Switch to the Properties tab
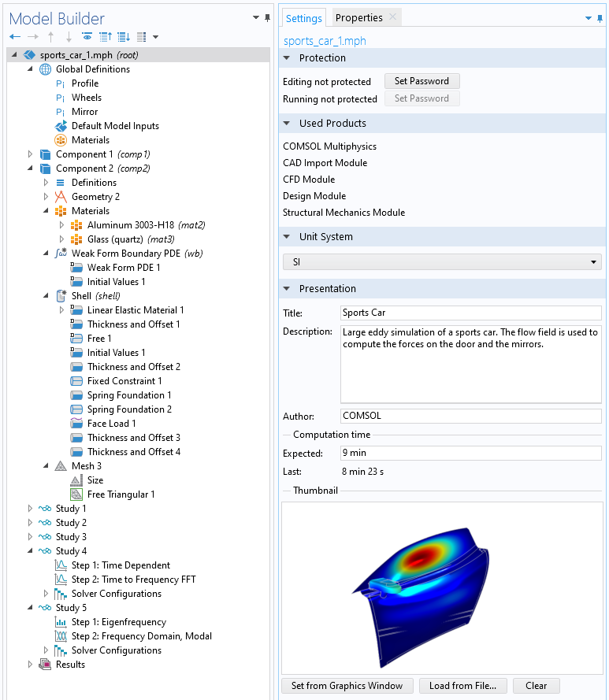The height and width of the screenshot is (700, 609). coord(358,18)
